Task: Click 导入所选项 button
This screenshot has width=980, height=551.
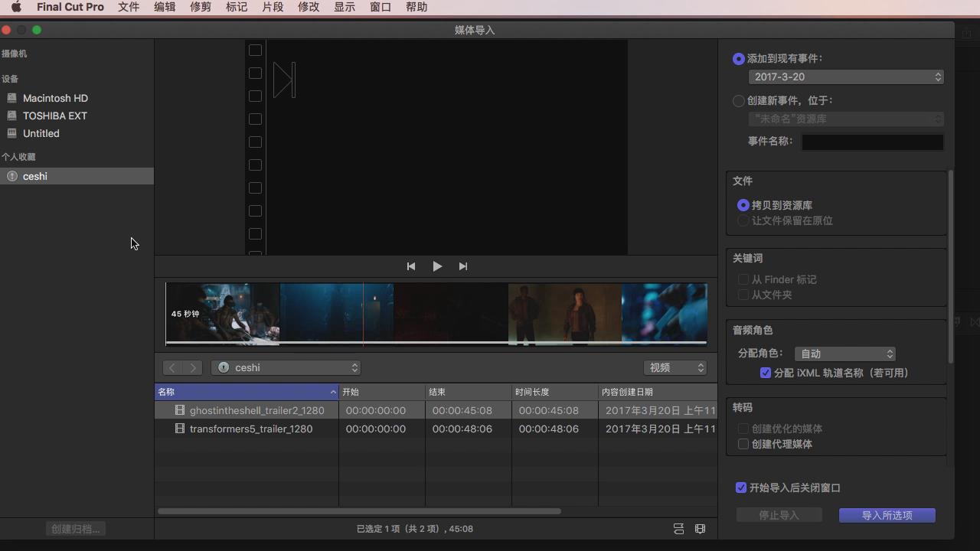Action: [887, 515]
